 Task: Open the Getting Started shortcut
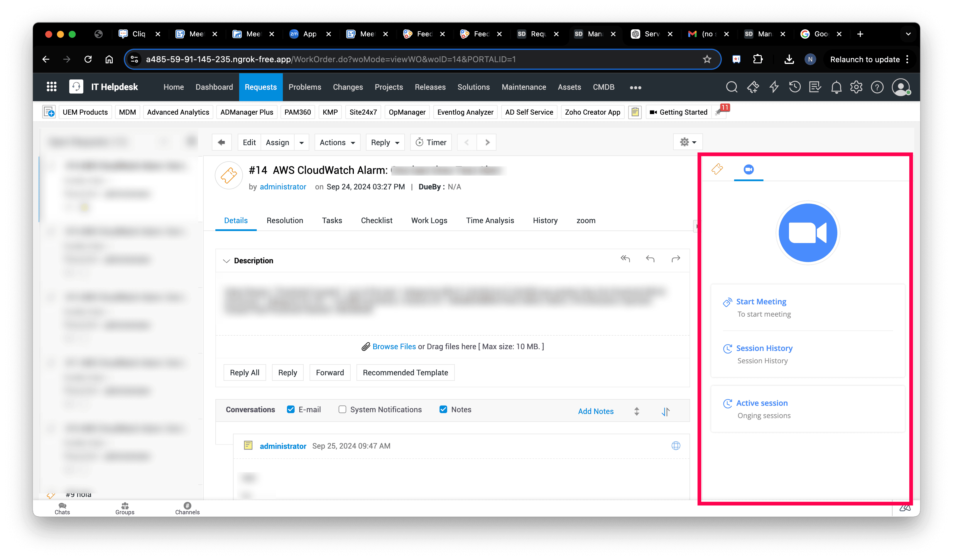pos(678,112)
